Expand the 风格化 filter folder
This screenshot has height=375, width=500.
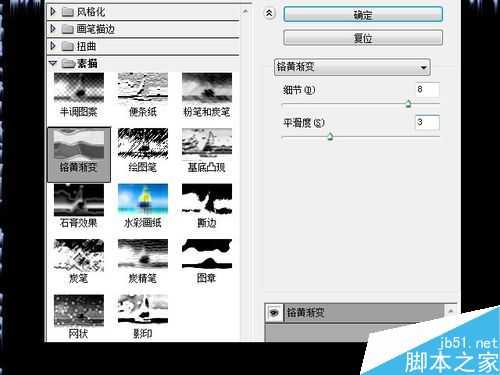(x=53, y=12)
